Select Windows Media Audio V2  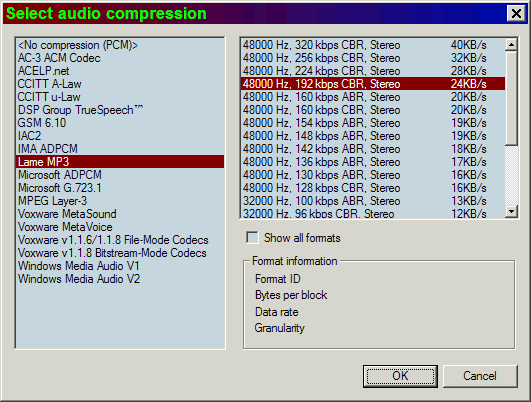pos(120,279)
